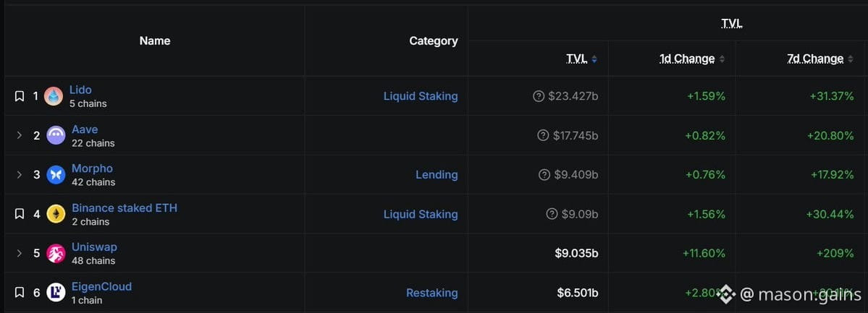Expand the Uniswap row chevron
This screenshot has height=313, width=868.
pos(20,253)
